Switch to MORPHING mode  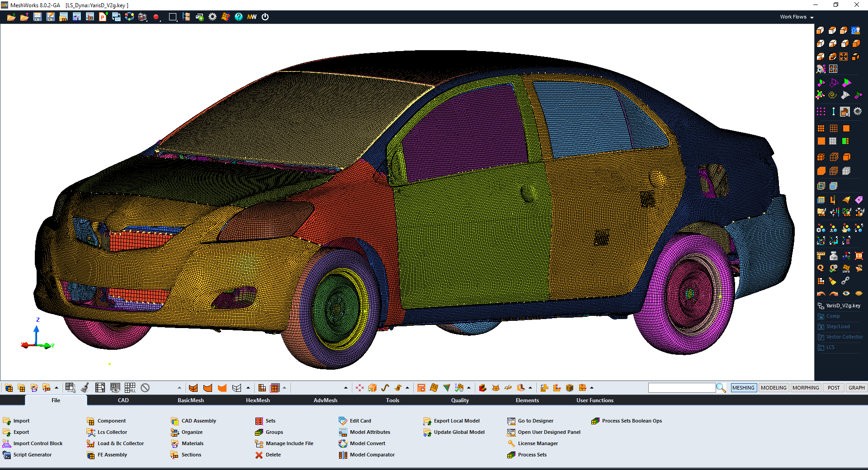coord(806,388)
